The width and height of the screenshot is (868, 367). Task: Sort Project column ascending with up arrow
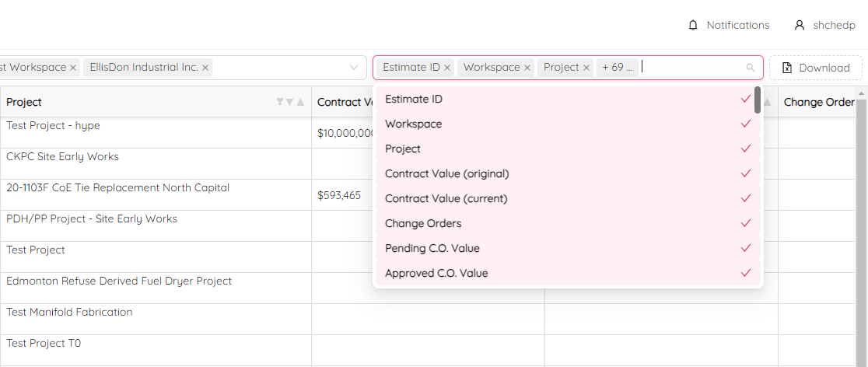pyautogui.click(x=300, y=102)
